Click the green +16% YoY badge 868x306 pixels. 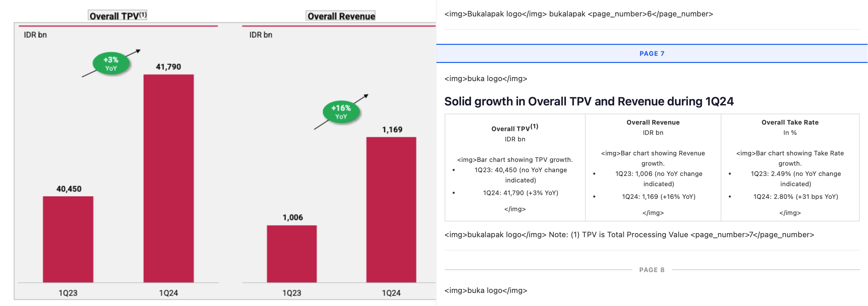(x=341, y=112)
